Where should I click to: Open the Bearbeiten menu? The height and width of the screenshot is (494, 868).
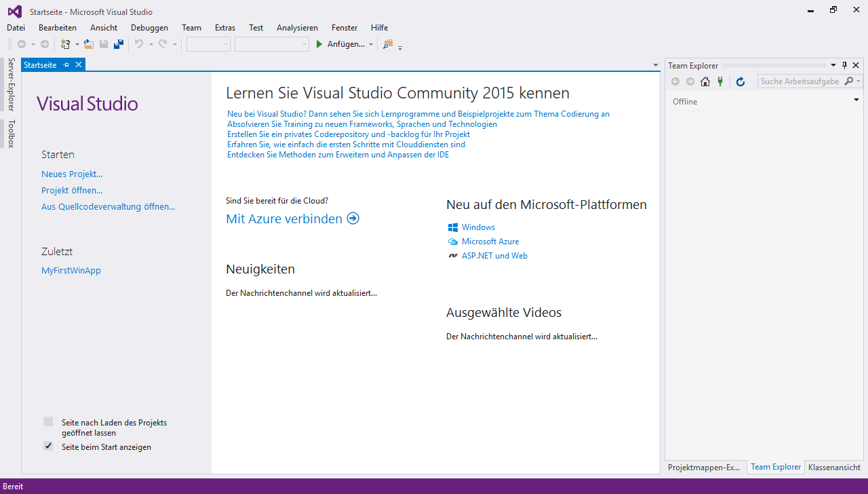click(58, 28)
